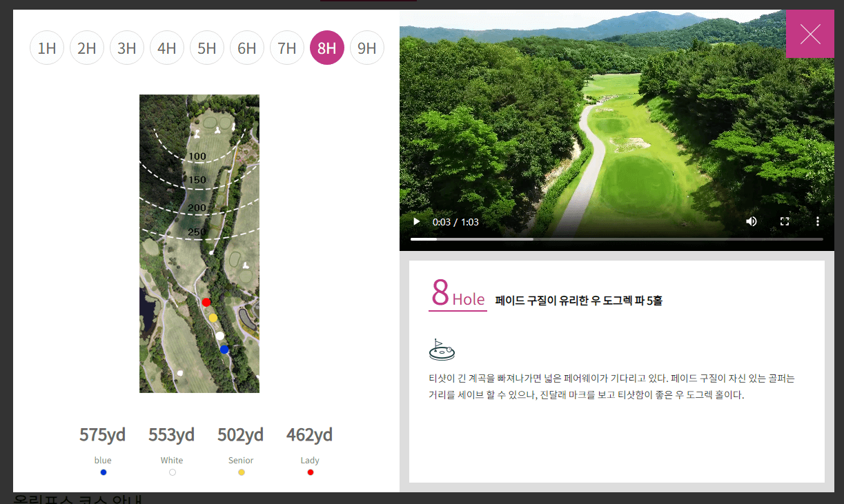Viewport: 844px width, 504px height.
Task: Click the green-with-flag icon above the description
Action: click(442, 349)
